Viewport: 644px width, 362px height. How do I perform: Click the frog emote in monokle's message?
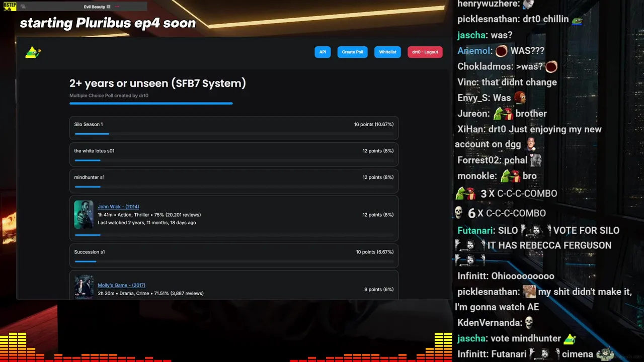[x=510, y=176]
